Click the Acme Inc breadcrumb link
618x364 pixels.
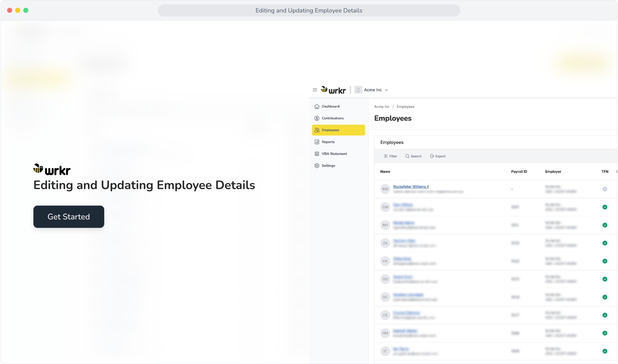[382, 107]
